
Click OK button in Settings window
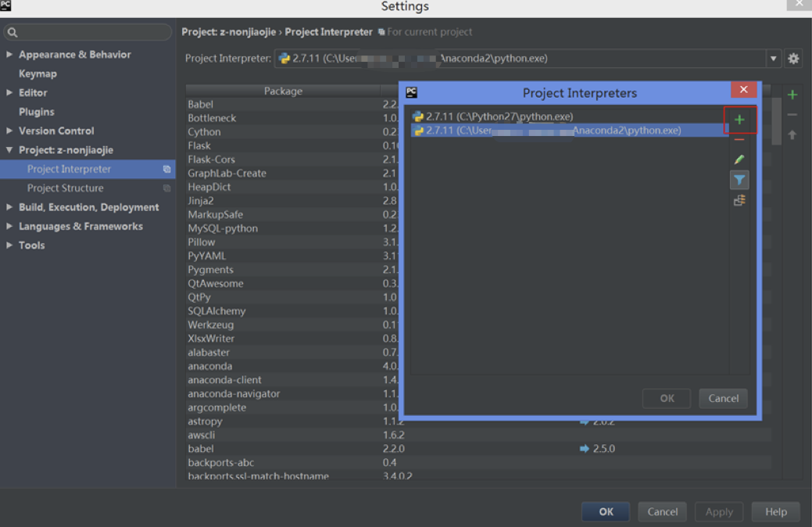point(606,512)
